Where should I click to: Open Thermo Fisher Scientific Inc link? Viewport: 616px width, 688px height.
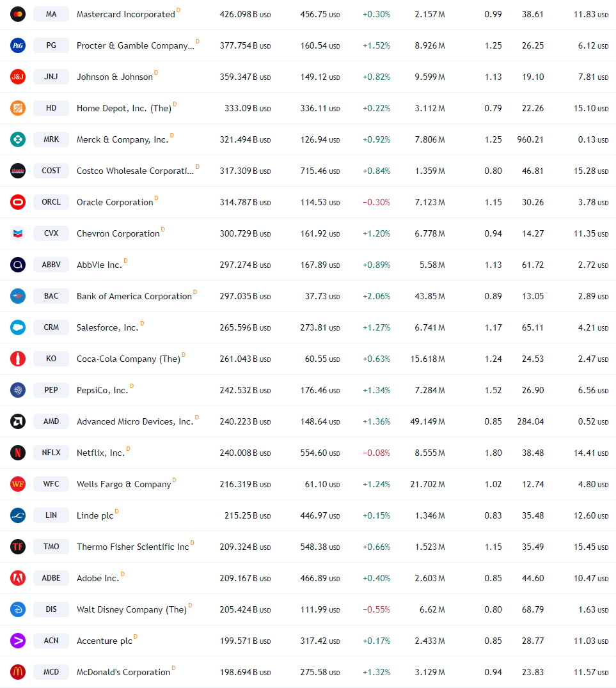(132, 547)
